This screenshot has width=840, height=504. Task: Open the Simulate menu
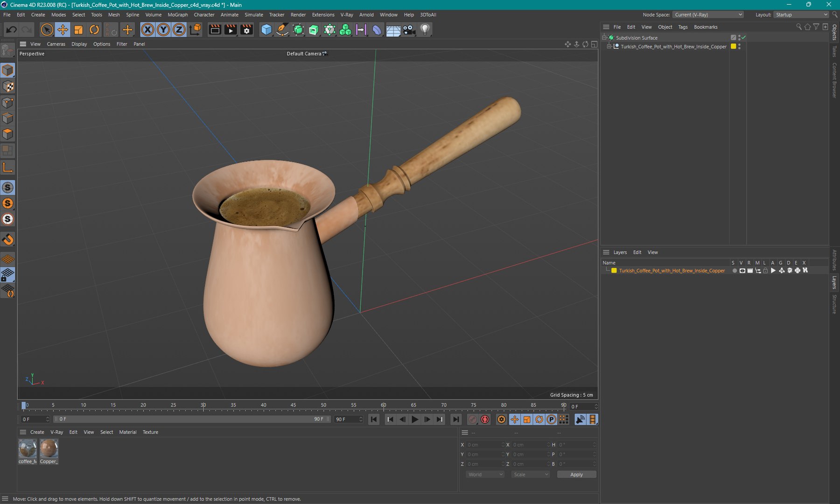click(x=254, y=15)
